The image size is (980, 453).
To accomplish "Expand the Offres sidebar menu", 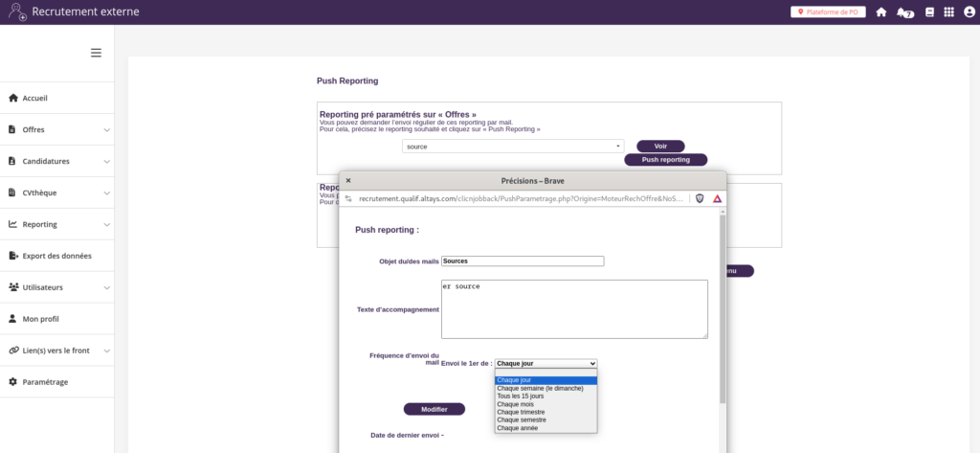I will (x=57, y=129).
